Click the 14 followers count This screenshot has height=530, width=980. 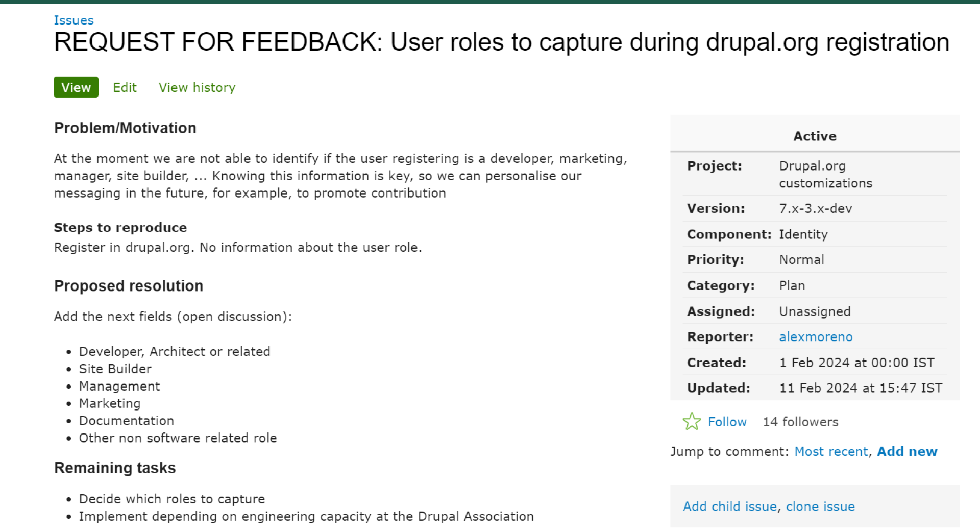coord(800,422)
